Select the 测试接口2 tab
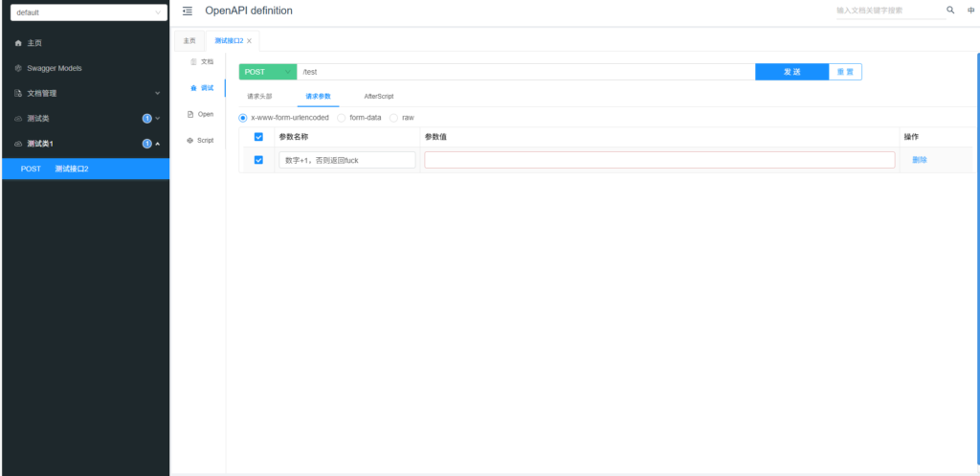980x476 pixels. point(229,40)
